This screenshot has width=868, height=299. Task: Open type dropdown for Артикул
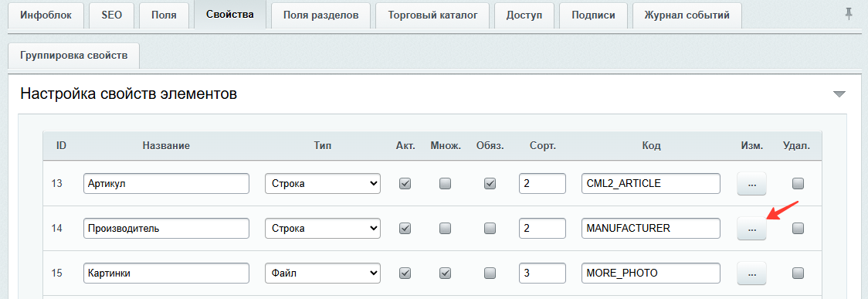pos(323,183)
